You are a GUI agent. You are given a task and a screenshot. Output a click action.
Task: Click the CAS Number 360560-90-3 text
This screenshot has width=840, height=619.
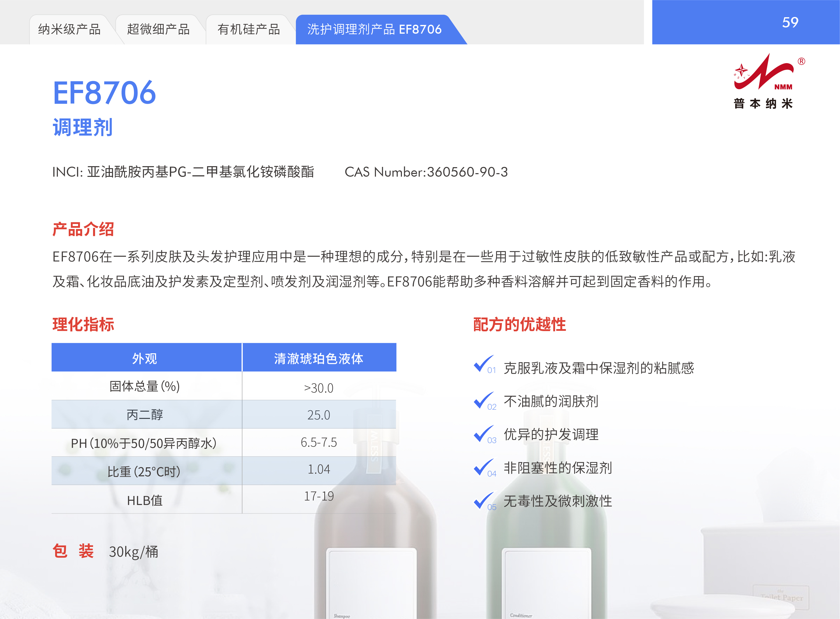[x=426, y=172]
